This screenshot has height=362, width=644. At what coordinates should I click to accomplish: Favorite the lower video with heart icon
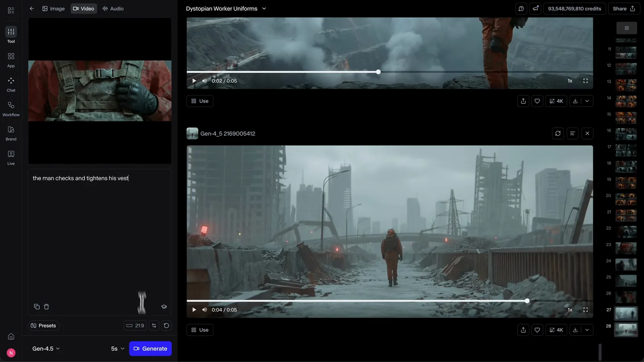537,330
